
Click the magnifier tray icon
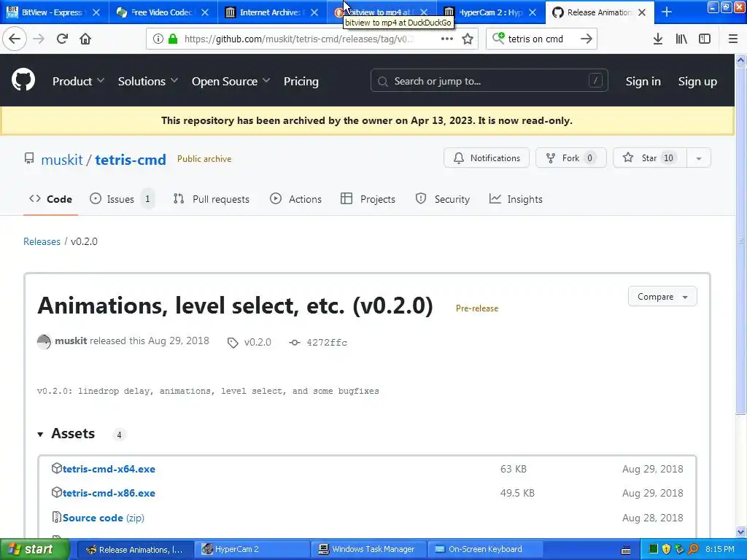coord(693,550)
